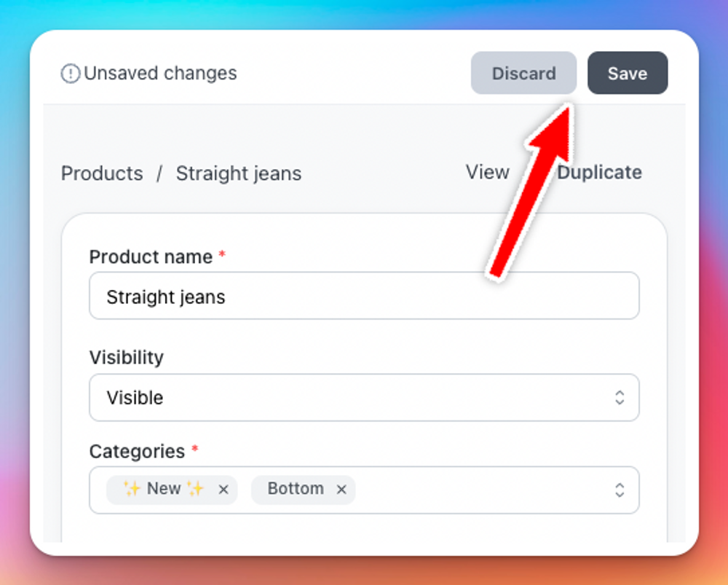Save the product changes

tap(628, 73)
